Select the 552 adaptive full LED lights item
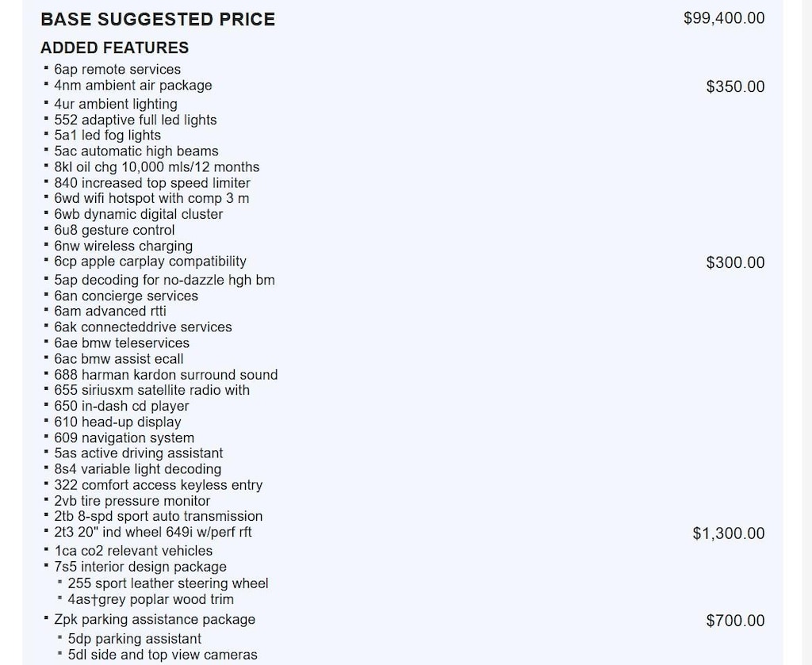812x665 pixels. click(135, 120)
